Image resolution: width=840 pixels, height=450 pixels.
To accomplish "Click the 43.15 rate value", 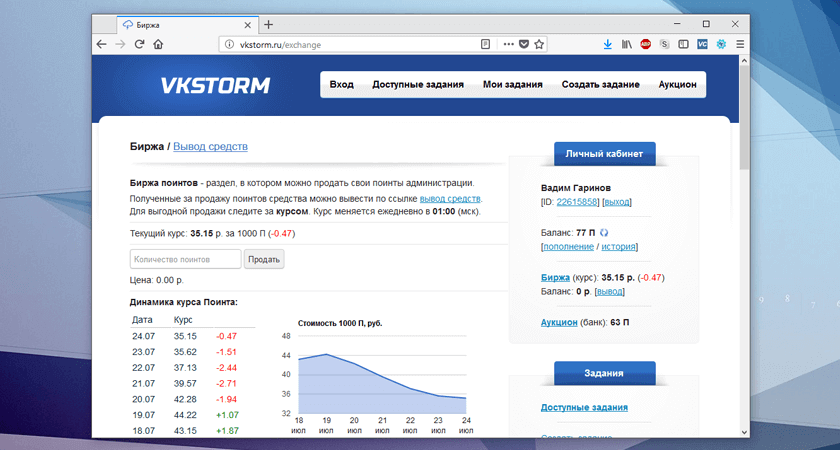I will click(185, 431).
